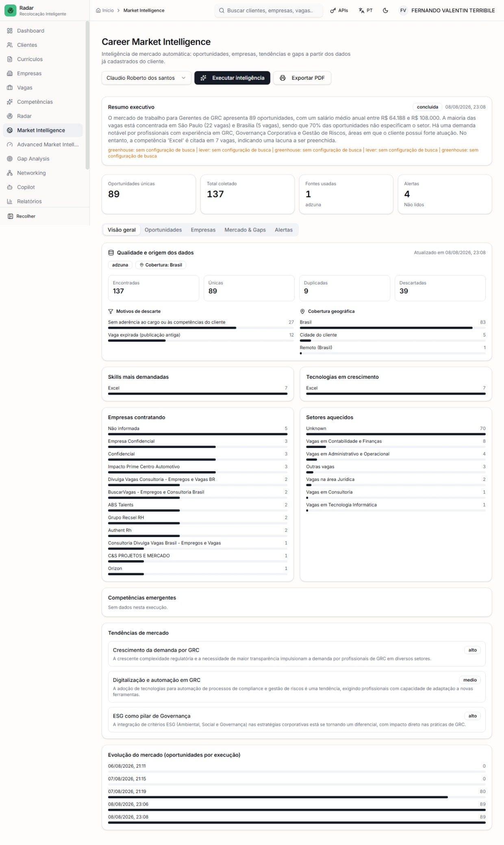Click the Início breadcrumb home link
The height and width of the screenshot is (845, 504).
point(105,11)
